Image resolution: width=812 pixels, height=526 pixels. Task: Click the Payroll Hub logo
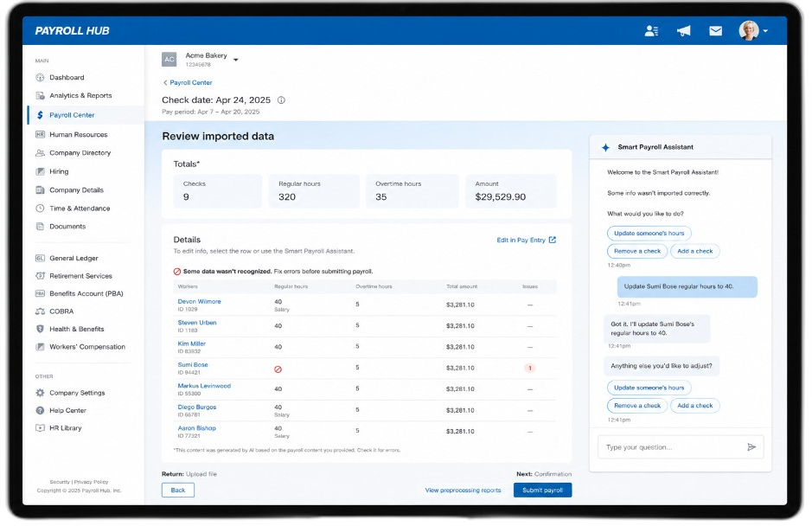pos(72,31)
